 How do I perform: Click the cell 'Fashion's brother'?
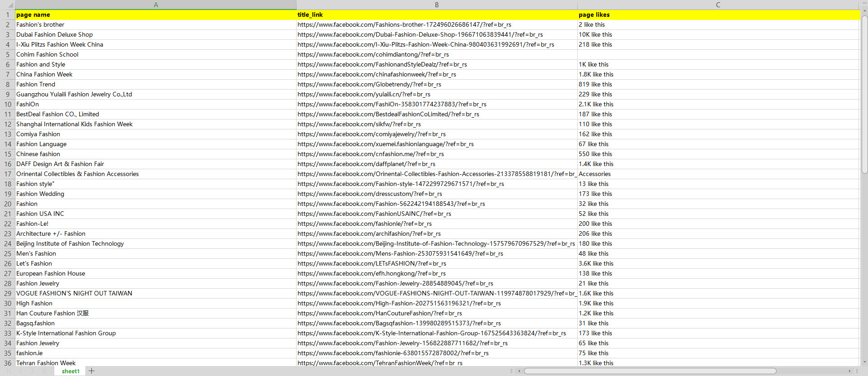click(x=156, y=25)
